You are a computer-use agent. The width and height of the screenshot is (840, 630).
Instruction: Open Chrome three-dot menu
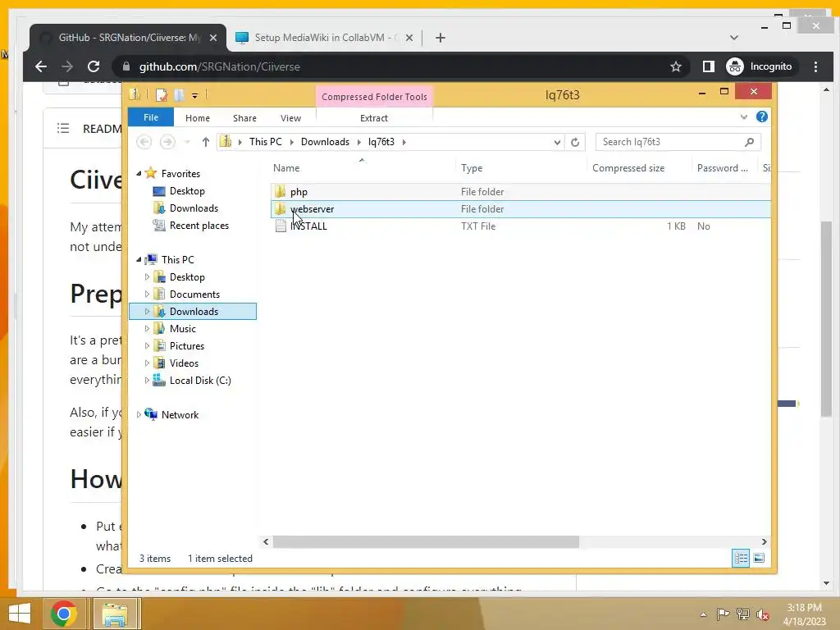[x=815, y=66]
